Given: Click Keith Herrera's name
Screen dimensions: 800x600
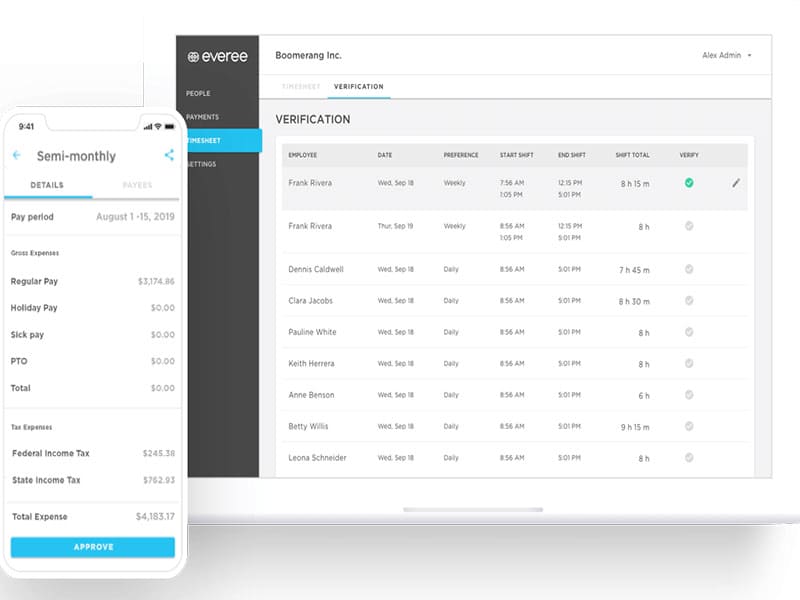Looking at the screenshot, I should (x=311, y=363).
